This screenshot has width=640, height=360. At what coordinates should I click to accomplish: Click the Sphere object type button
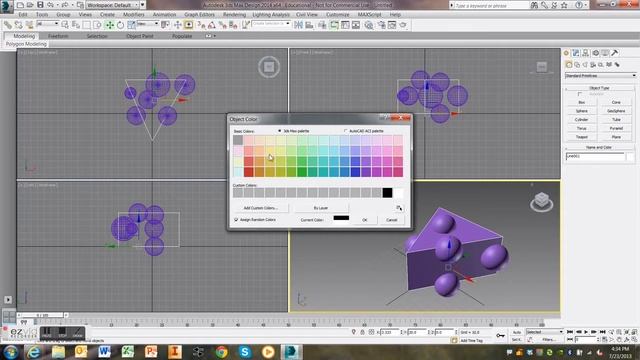pos(582,111)
